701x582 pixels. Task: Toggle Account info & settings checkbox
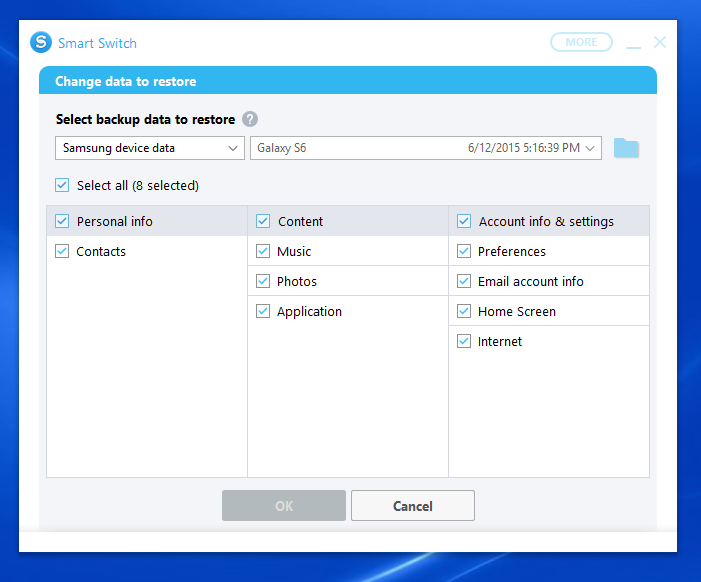pos(464,221)
